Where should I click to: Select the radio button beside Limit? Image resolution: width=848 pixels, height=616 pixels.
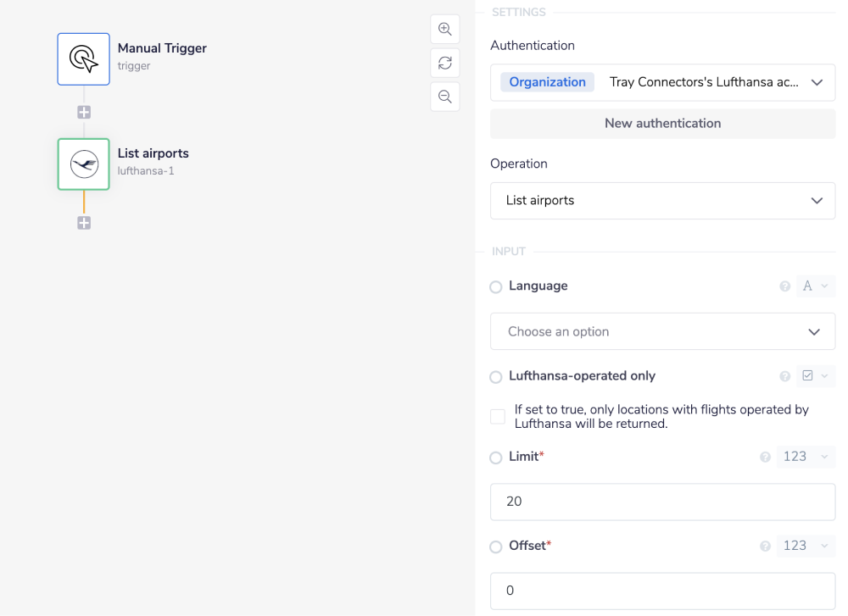[496, 458]
